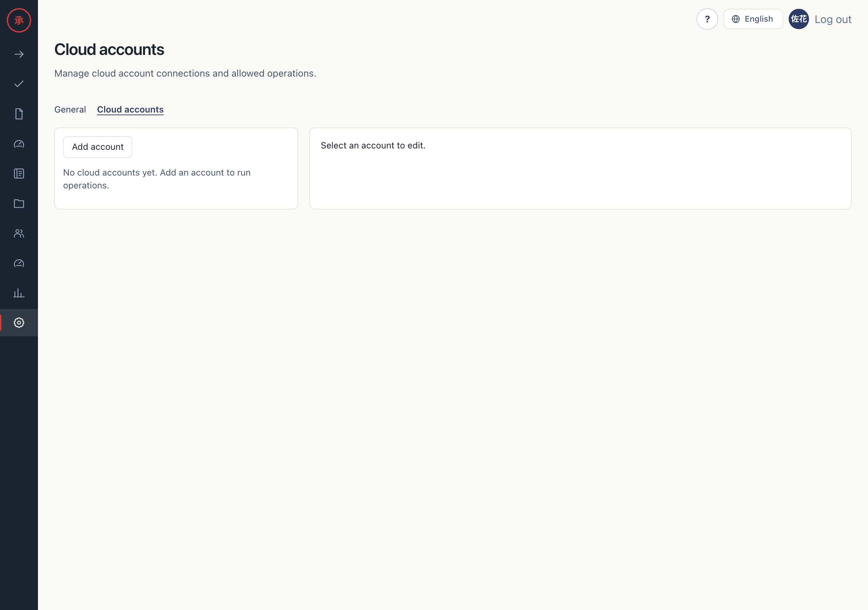Click the Log out link
868x610 pixels.
[x=833, y=19]
